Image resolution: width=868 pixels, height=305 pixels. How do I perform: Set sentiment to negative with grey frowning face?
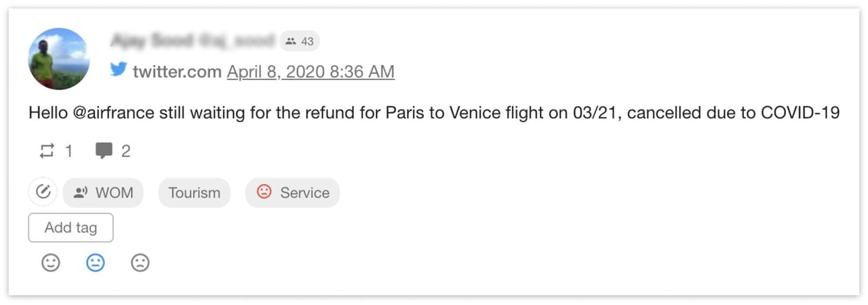[140, 263]
